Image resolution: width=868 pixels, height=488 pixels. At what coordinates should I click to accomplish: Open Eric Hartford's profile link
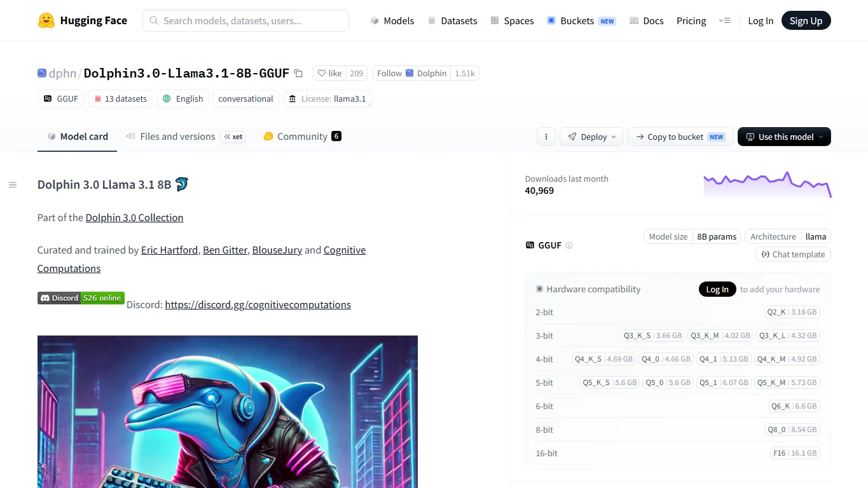169,250
